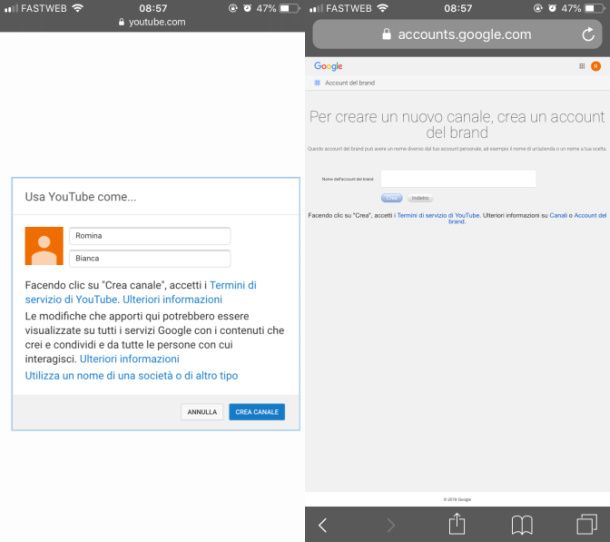
Task: Click the Google logo
Action: tap(328, 66)
